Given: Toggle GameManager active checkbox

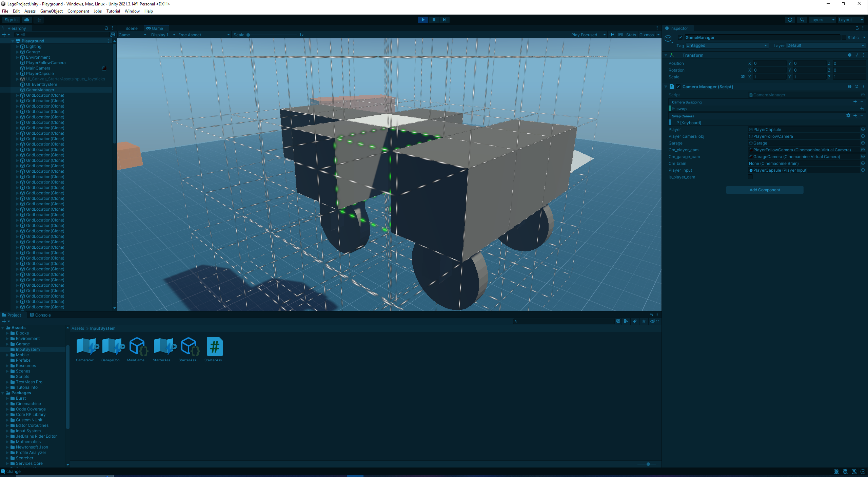Looking at the screenshot, I should click(680, 38).
